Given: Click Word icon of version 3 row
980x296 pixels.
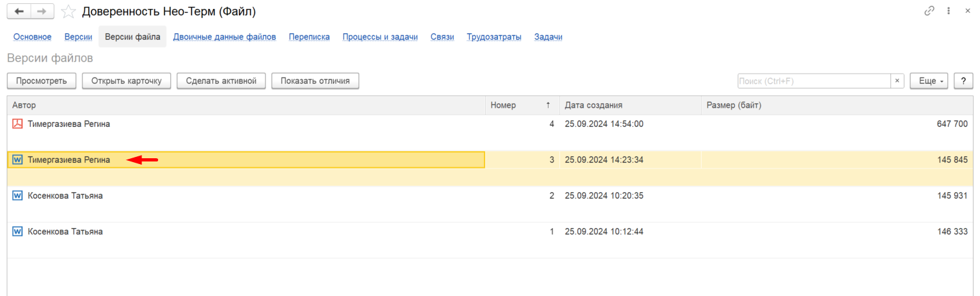Looking at the screenshot, I should coord(18,160).
